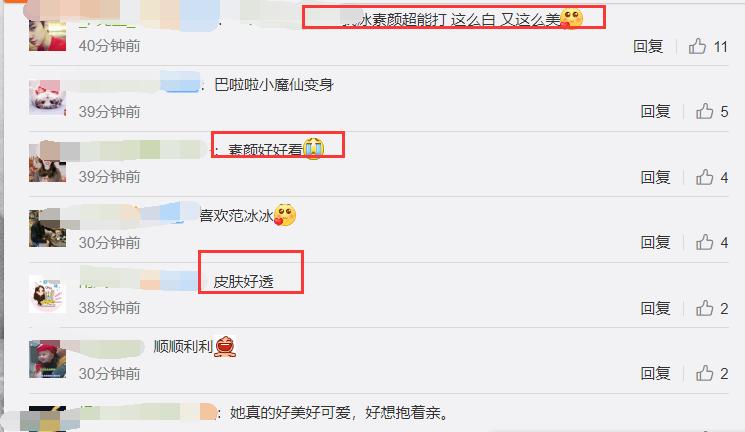This screenshot has height=432, width=745.
Task: Open avatar beside 喜欢范冰冰 comment
Action: (x=48, y=228)
